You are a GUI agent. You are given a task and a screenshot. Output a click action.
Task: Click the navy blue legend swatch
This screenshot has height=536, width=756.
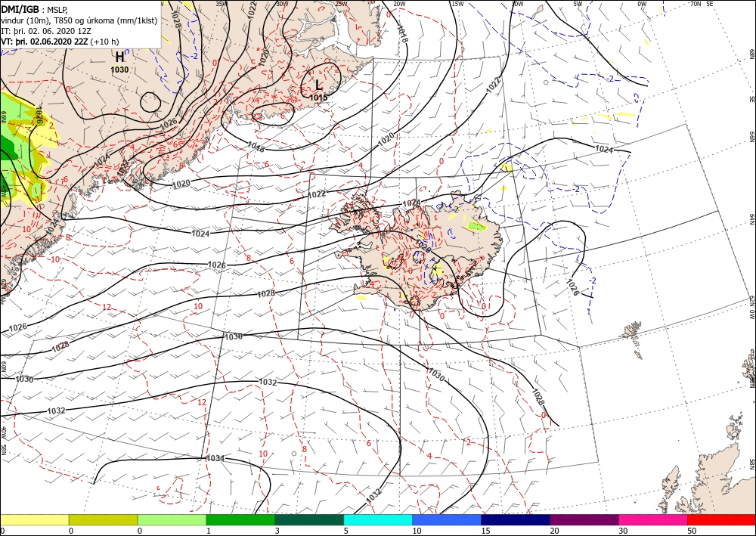point(516,519)
